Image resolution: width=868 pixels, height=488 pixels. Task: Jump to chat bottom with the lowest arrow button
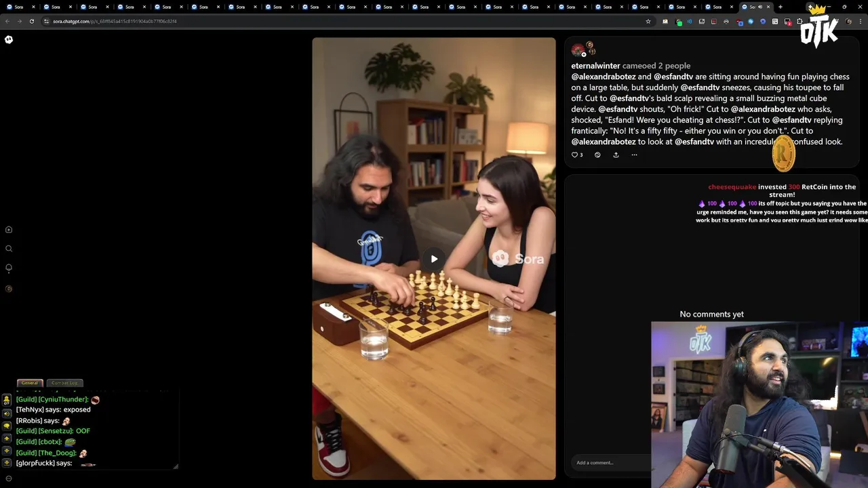coord(7,463)
